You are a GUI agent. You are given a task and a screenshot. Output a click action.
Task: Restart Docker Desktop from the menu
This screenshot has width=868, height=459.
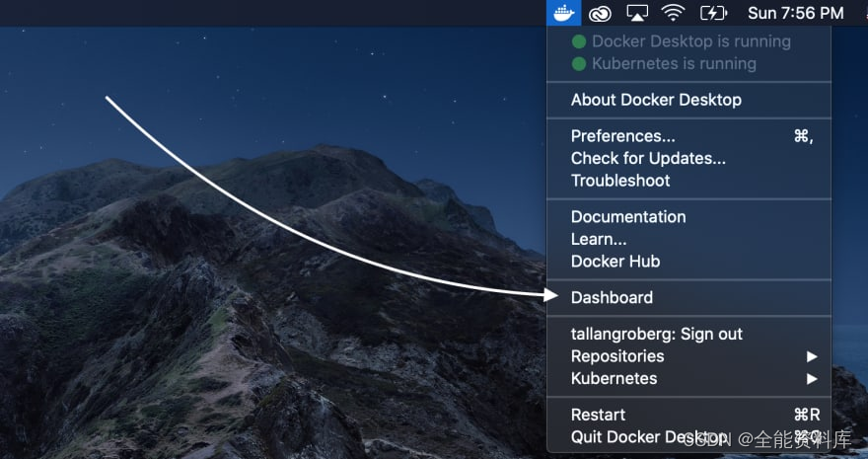[688, 415]
